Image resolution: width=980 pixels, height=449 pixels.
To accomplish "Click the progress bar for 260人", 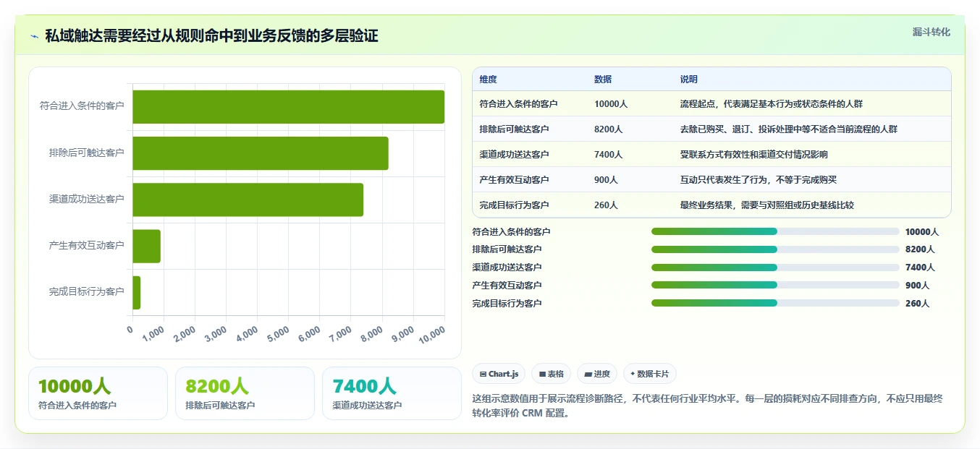I will click(775, 303).
